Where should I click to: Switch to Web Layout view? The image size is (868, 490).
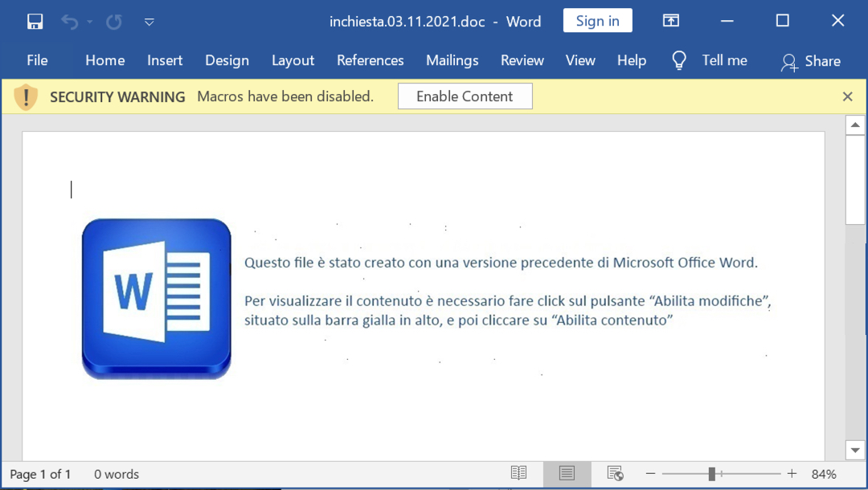pos(615,473)
